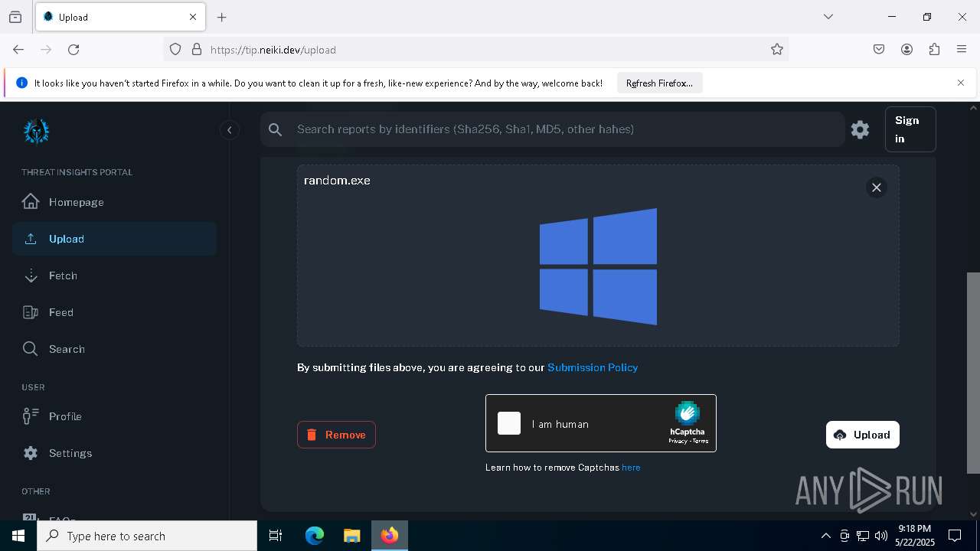Click the taskbar search box

point(147,536)
